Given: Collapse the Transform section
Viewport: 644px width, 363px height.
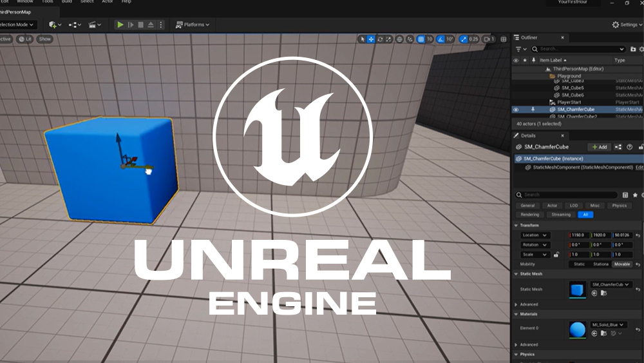Looking at the screenshot, I should (516, 226).
